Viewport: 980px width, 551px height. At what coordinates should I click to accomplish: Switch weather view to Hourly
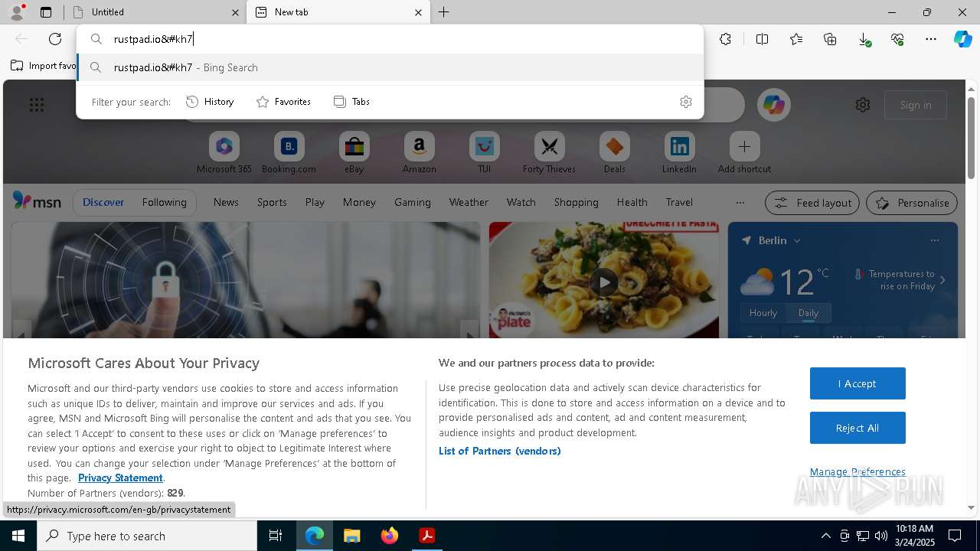763,312
